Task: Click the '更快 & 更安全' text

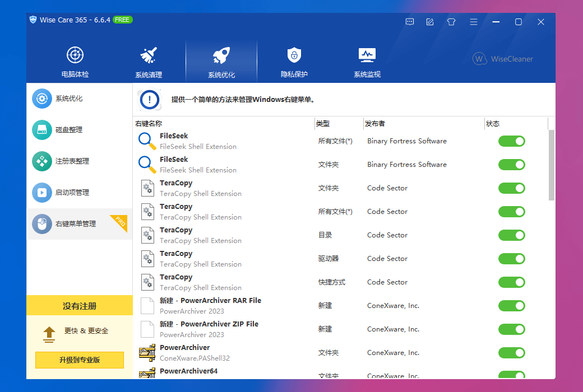Action: pos(86,331)
